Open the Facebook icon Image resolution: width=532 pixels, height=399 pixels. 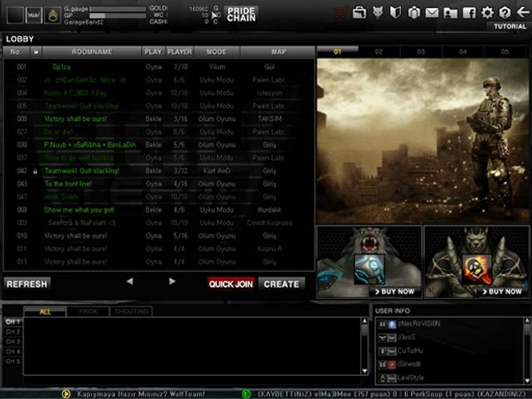pyautogui.click(x=469, y=13)
